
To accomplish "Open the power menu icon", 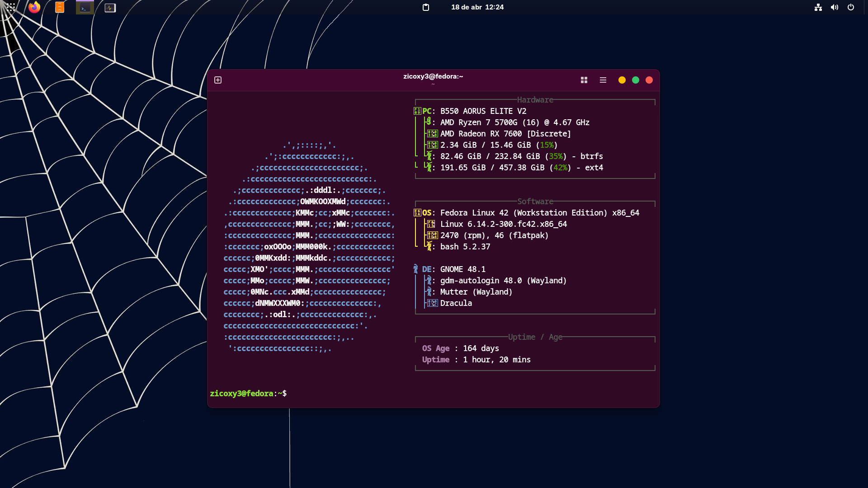I will [851, 7].
